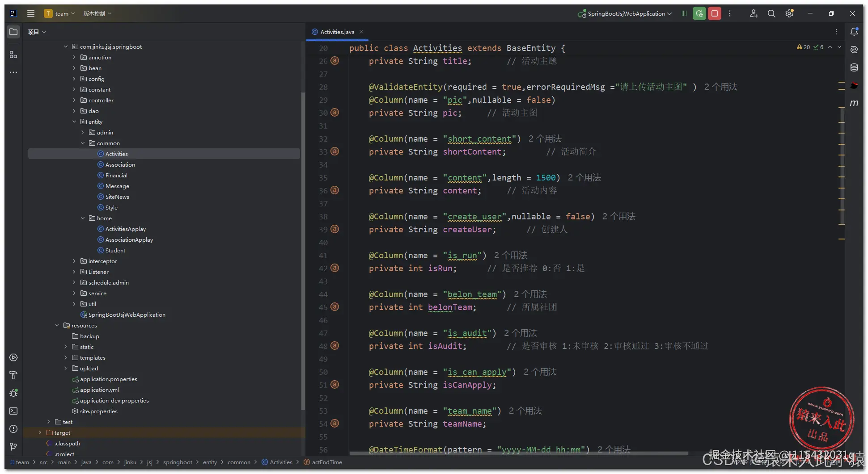Open the team project dropdown
The width and height of the screenshot is (868, 474).
59,13
